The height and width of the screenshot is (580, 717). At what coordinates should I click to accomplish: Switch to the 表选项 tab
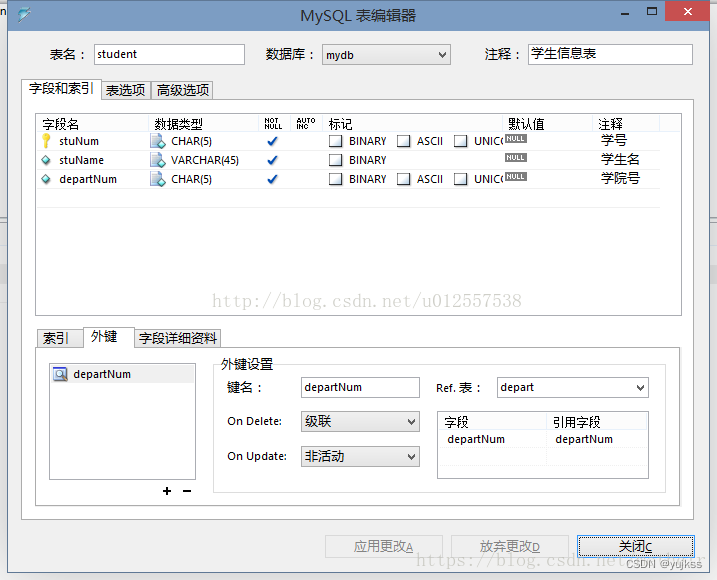(126, 90)
